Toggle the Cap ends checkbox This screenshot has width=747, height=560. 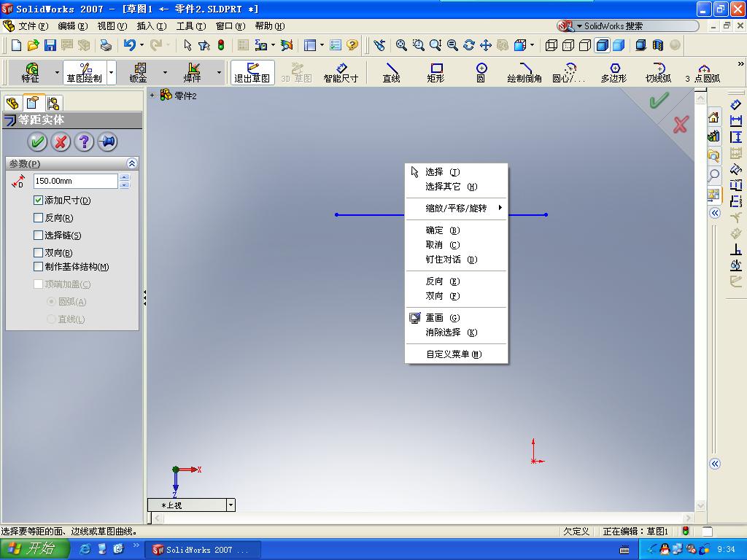(x=39, y=284)
